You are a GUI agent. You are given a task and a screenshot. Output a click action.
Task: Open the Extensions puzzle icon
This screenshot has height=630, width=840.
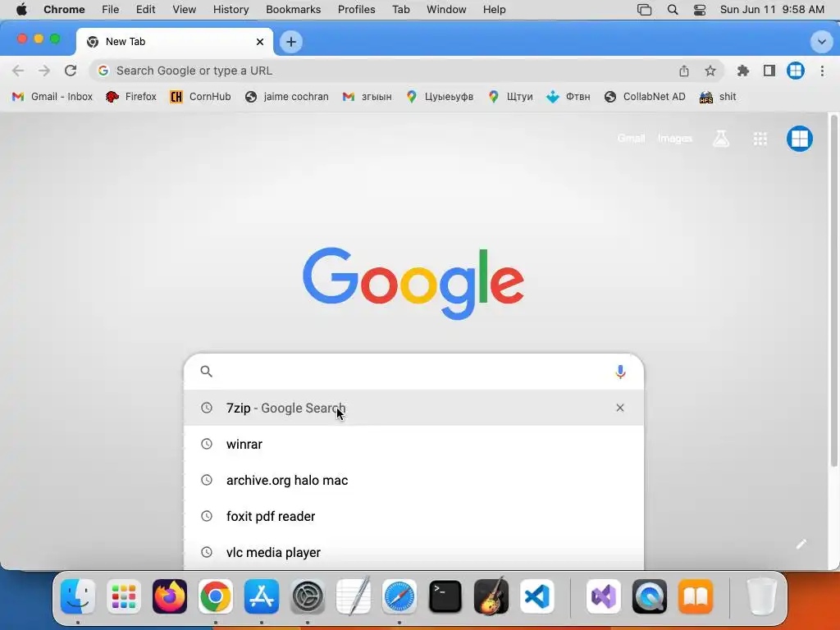click(x=742, y=71)
